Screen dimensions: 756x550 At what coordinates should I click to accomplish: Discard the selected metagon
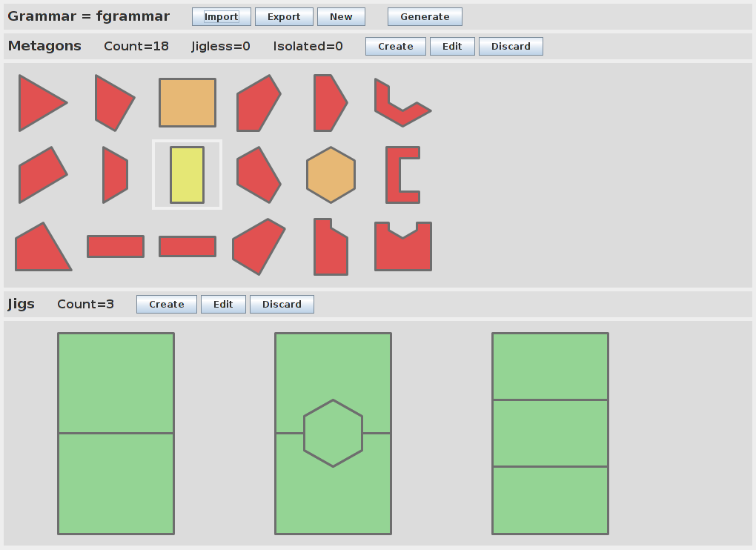[511, 47]
